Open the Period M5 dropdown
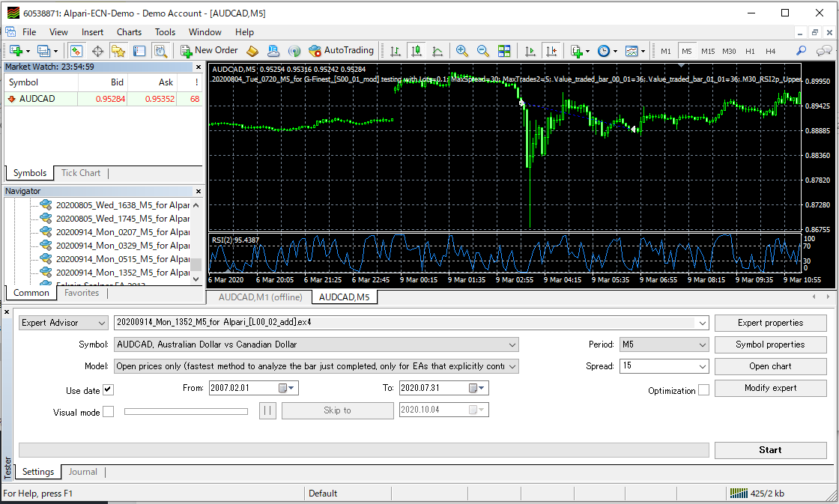839x504 pixels. 702,345
